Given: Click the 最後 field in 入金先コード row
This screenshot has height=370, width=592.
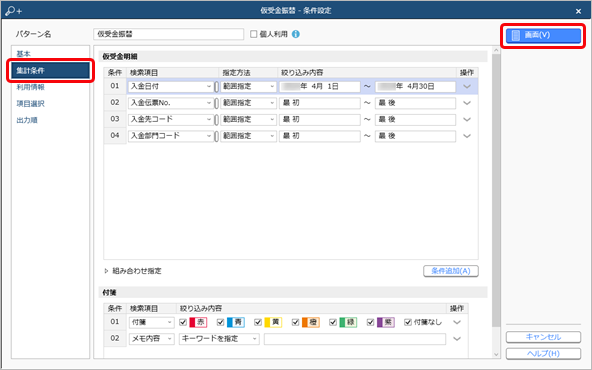Looking at the screenshot, I should point(415,119).
